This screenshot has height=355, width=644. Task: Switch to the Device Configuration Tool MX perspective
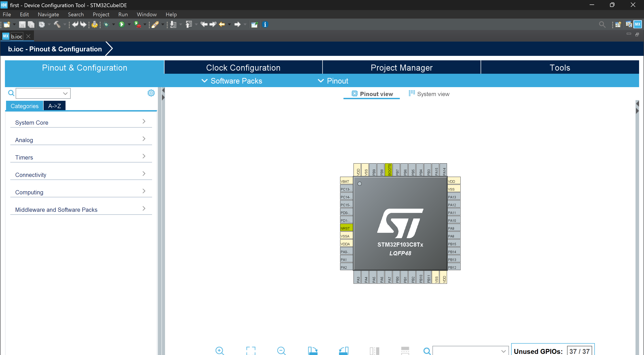pos(638,25)
